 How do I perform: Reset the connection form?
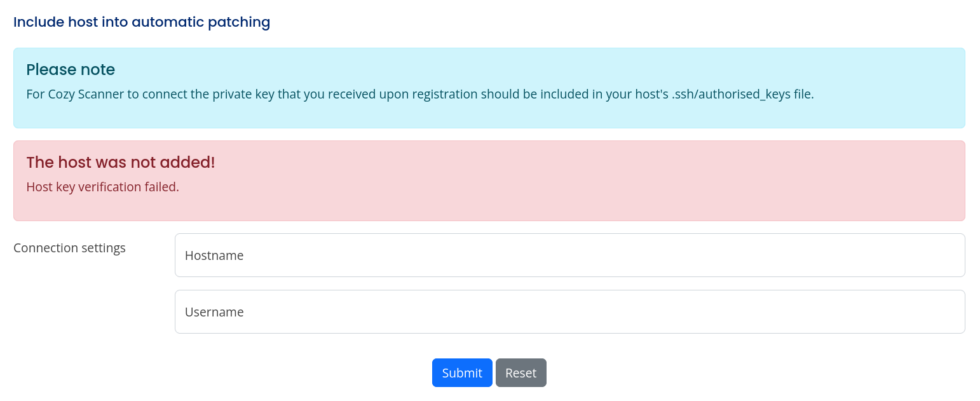click(x=521, y=373)
